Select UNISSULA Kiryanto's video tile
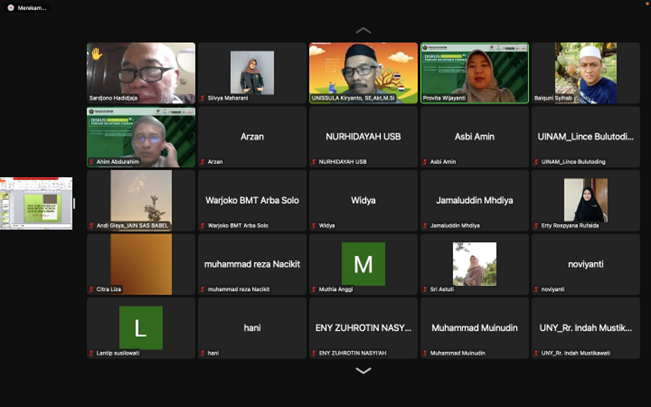Viewport: 651px width, 407px height. coord(363,73)
